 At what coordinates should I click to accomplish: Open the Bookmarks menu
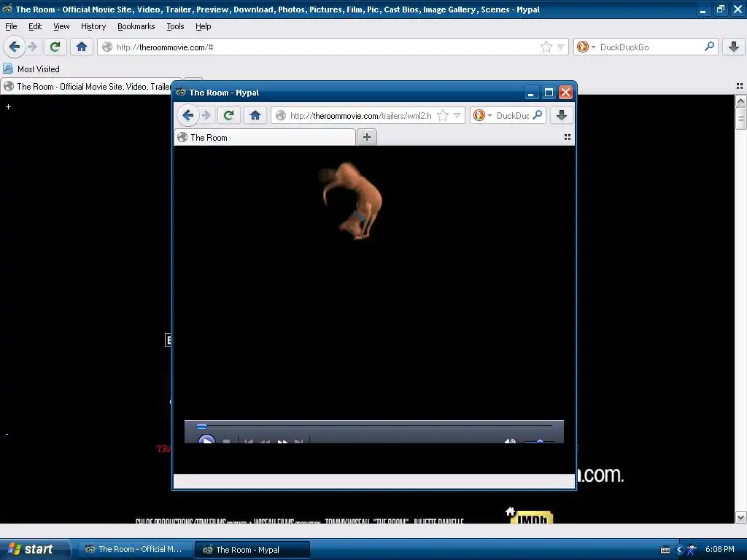136,26
